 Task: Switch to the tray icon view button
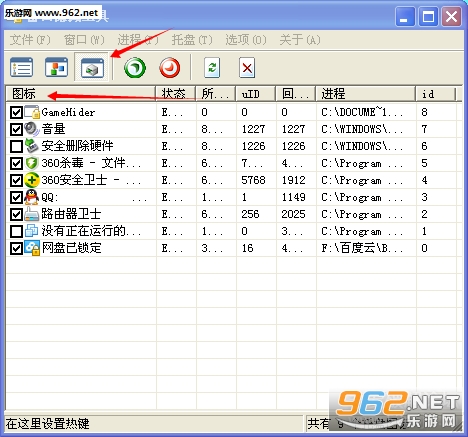[92, 67]
